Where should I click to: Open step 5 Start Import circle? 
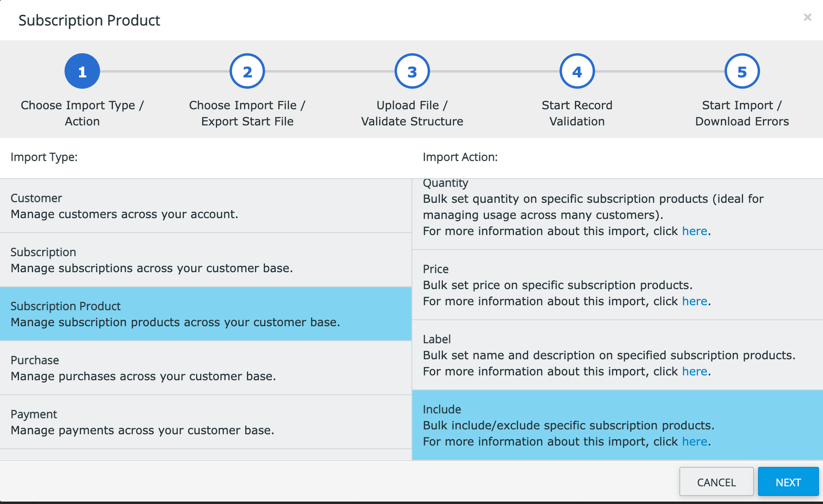742,71
